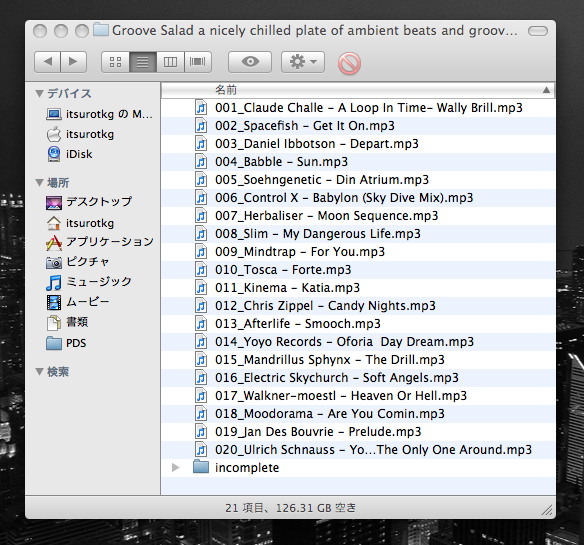Viewport: 584px width, 545px height.
Task: Collapse the 検索 sidebar section
Action: click(x=39, y=371)
